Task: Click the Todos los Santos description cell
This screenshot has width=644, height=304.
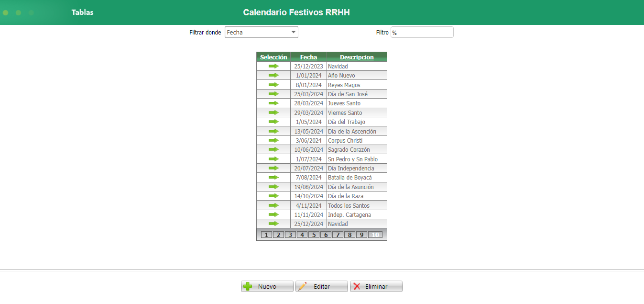Action: 357,206
